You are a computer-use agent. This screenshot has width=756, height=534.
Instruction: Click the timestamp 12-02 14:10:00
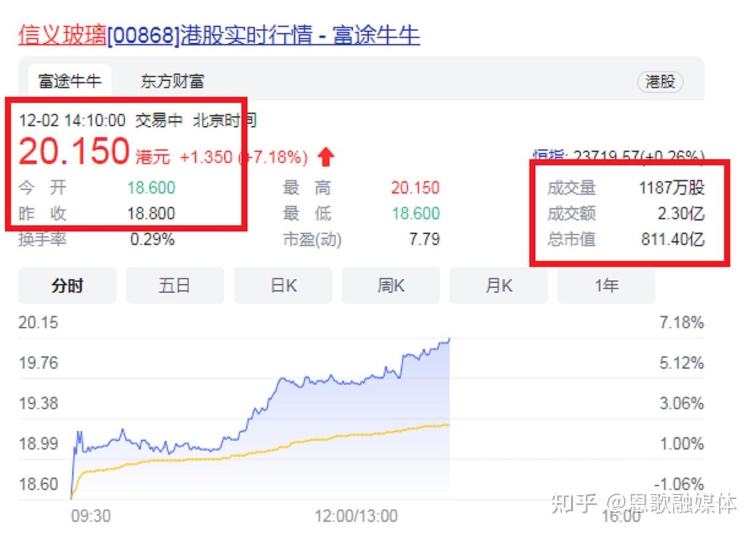coord(72,120)
